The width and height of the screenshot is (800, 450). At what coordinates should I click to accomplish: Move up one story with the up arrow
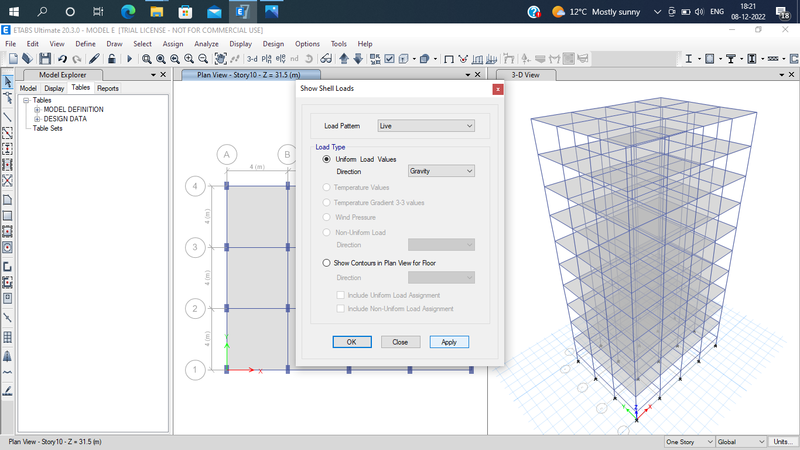click(344, 59)
